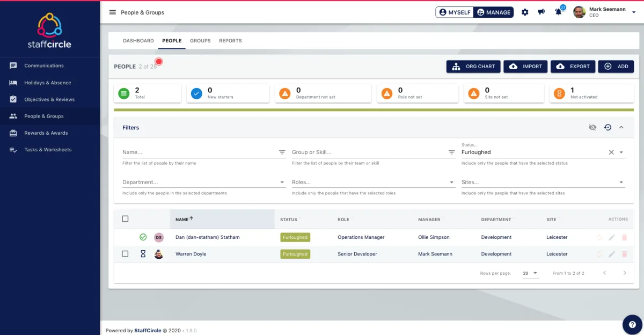Open the announcements megaphone icon
644x335 pixels.
[x=541, y=12]
